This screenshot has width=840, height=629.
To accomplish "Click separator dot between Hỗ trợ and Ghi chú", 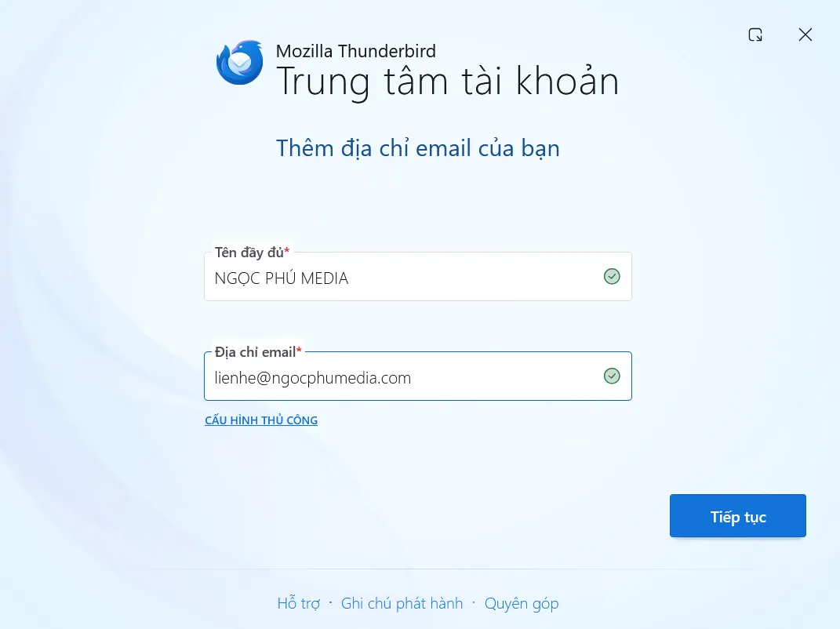I will pos(330,603).
